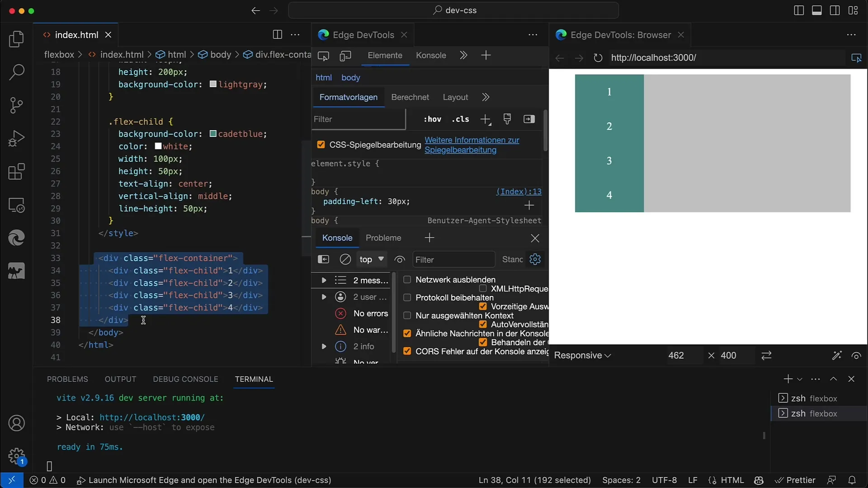Open Source Control view

[x=17, y=105]
